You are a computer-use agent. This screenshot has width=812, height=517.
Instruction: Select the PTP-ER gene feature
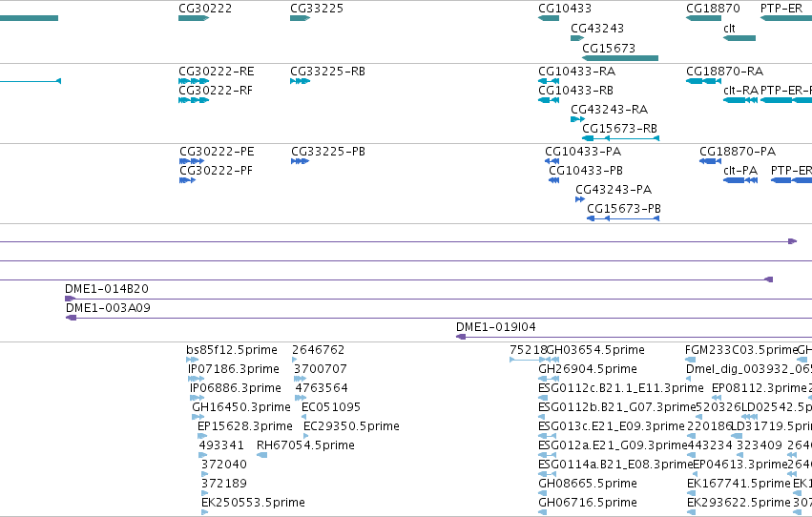(786, 18)
